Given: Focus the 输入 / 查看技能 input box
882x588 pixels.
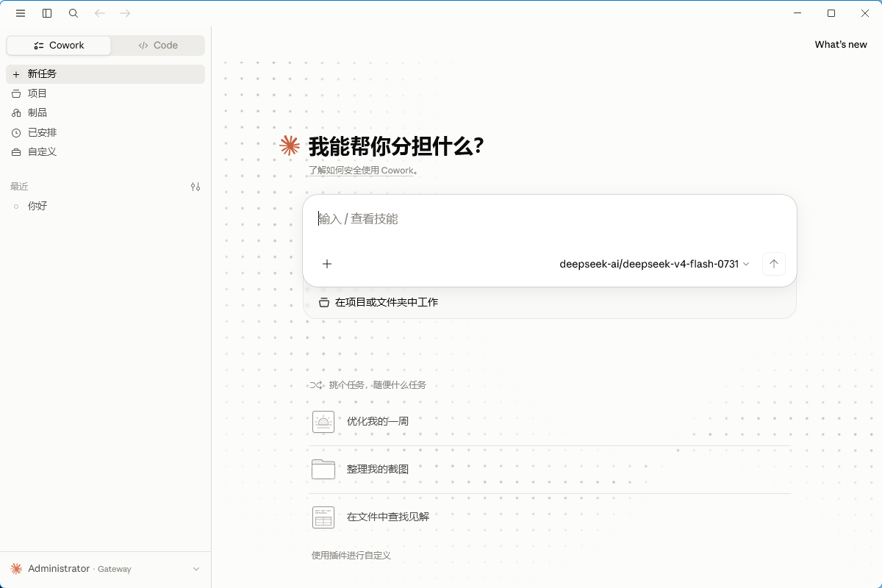Looking at the screenshot, I should [550, 219].
